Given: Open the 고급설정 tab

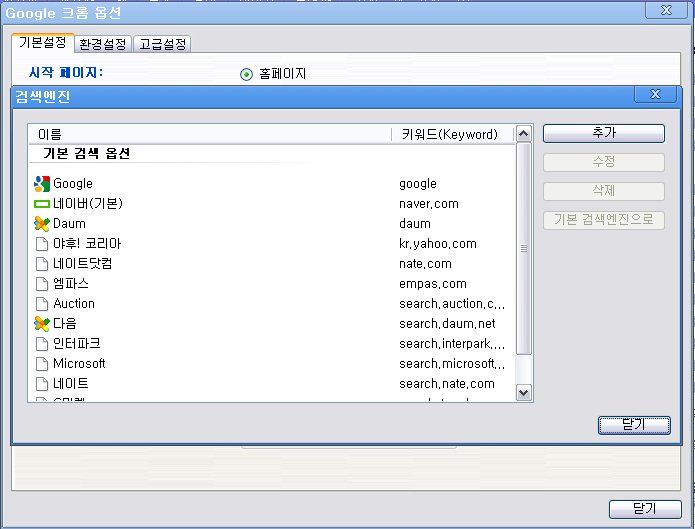Looking at the screenshot, I should pyautogui.click(x=162, y=44).
